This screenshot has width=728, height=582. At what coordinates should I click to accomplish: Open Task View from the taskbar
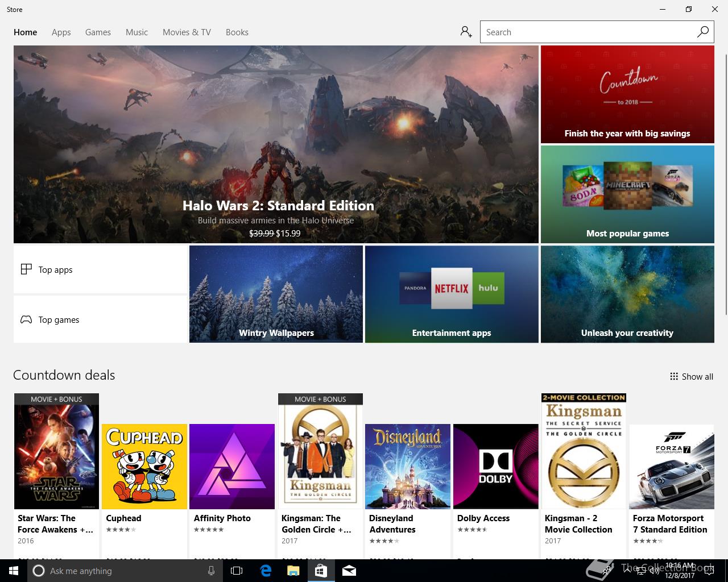(x=237, y=571)
